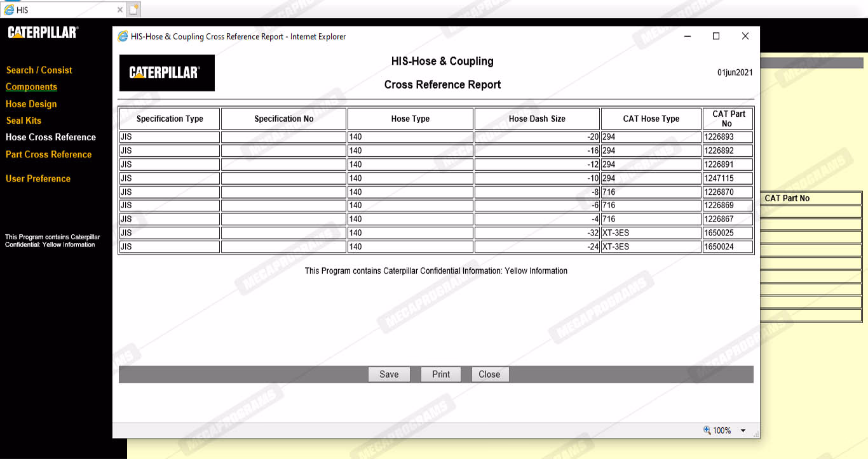The height and width of the screenshot is (459, 868).
Task: Click the zoom magnifier icon in status bar
Action: [707, 430]
